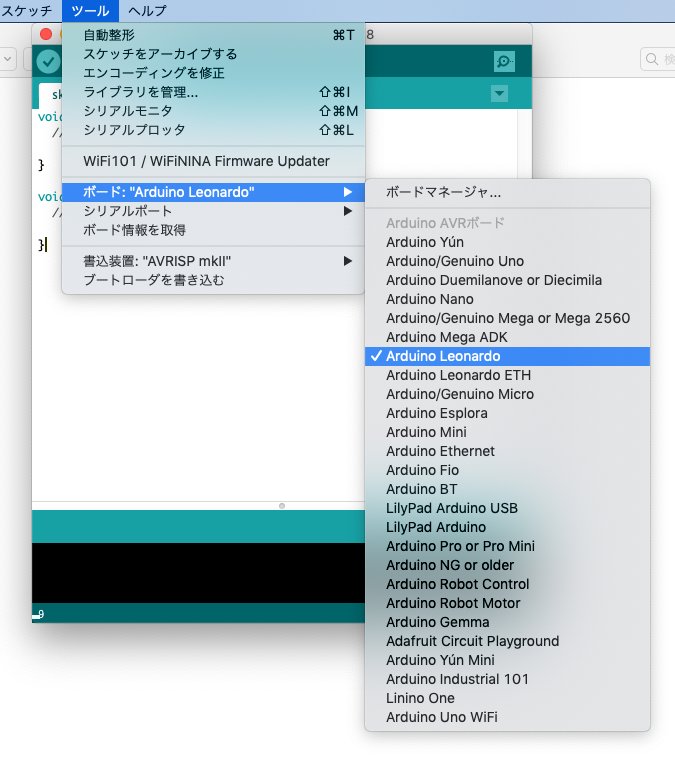Choose Arduino Yún Mini

pyautogui.click(x=507, y=660)
